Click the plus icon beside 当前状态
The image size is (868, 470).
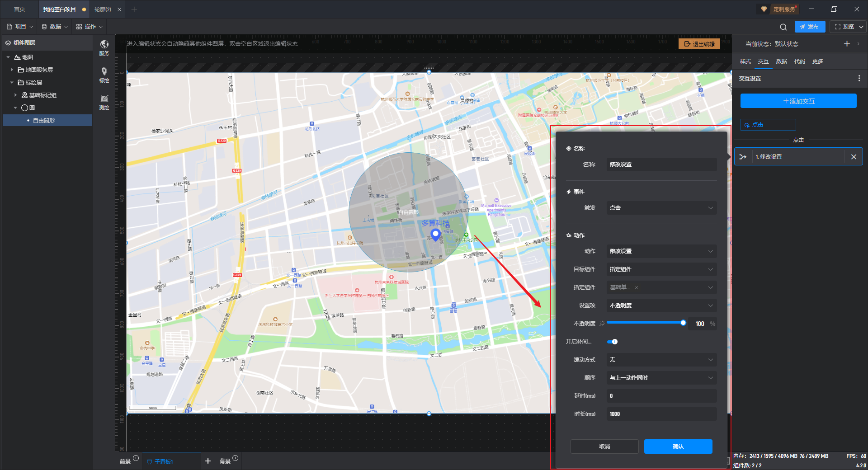tap(847, 43)
